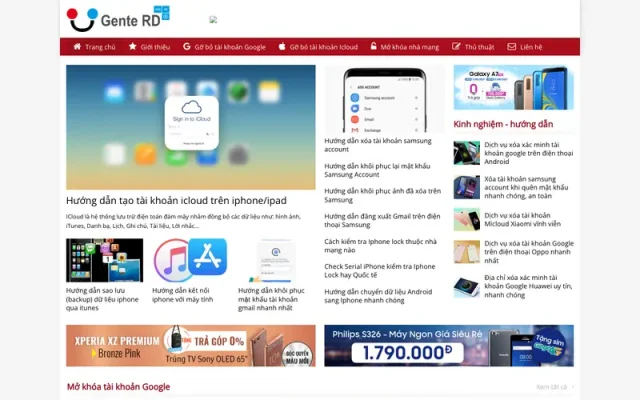Click the broken image icon in header
Image resolution: width=640 pixels, height=400 pixels.
point(213,20)
